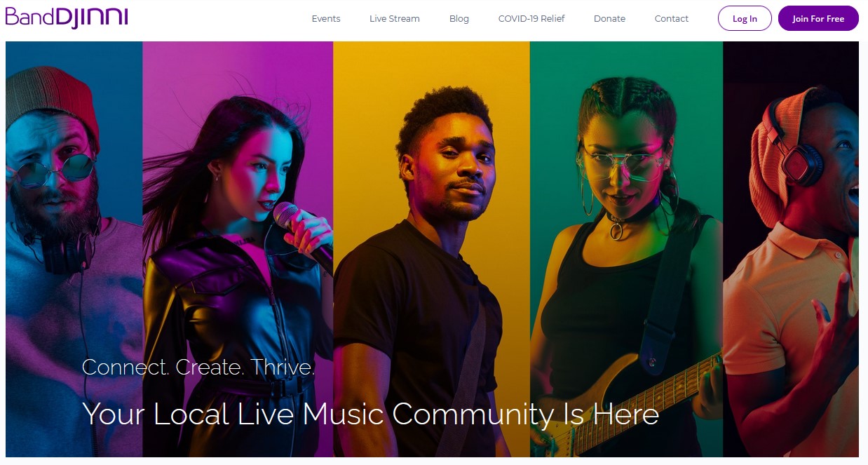The image size is (868, 465).
Task: Open the Blog link
Action: pos(459,19)
